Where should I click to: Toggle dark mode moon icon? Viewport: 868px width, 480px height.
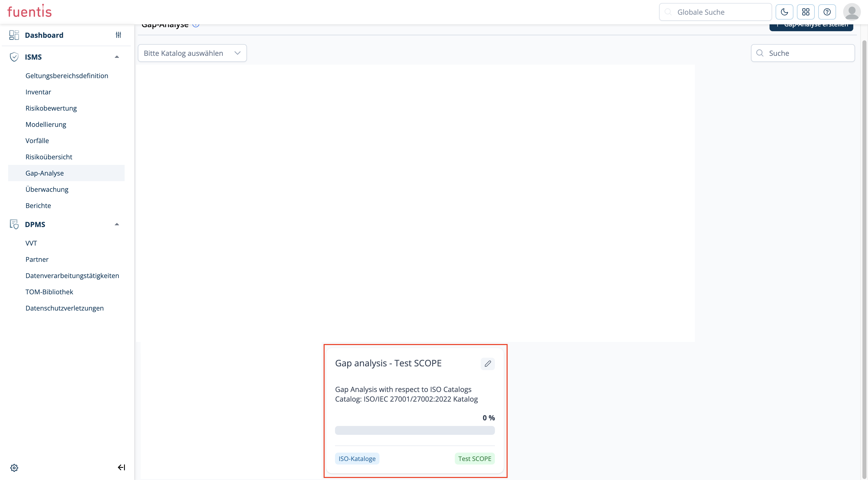(x=784, y=12)
